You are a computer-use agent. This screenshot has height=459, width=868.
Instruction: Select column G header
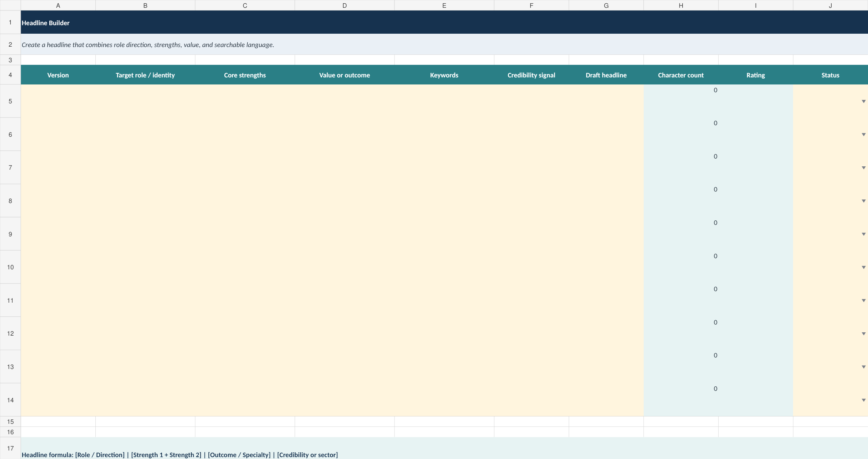(606, 5)
